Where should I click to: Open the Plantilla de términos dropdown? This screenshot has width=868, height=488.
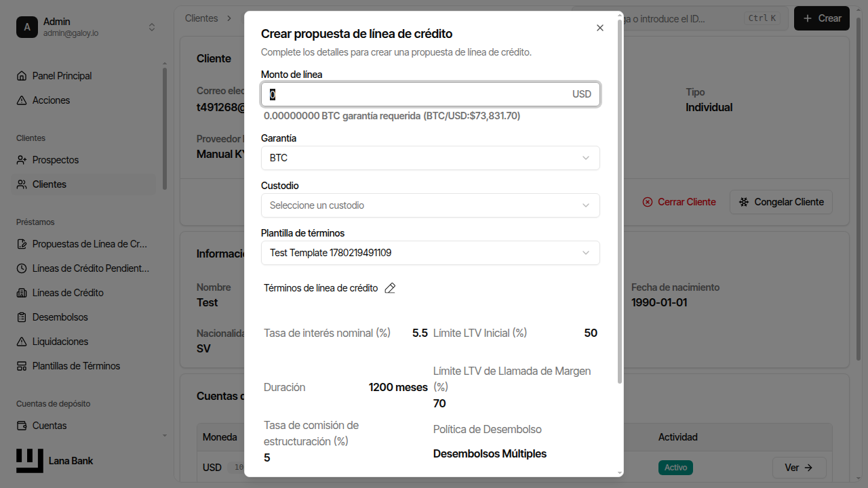point(431,253)
